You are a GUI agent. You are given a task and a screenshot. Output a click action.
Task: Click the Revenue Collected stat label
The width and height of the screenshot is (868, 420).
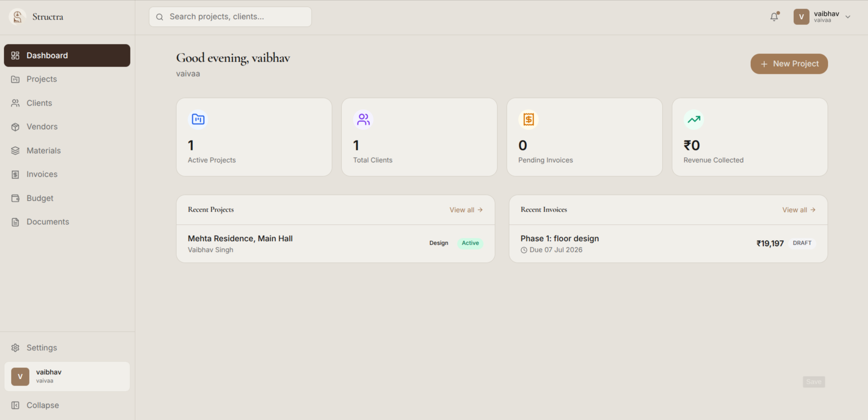point(714,160)
